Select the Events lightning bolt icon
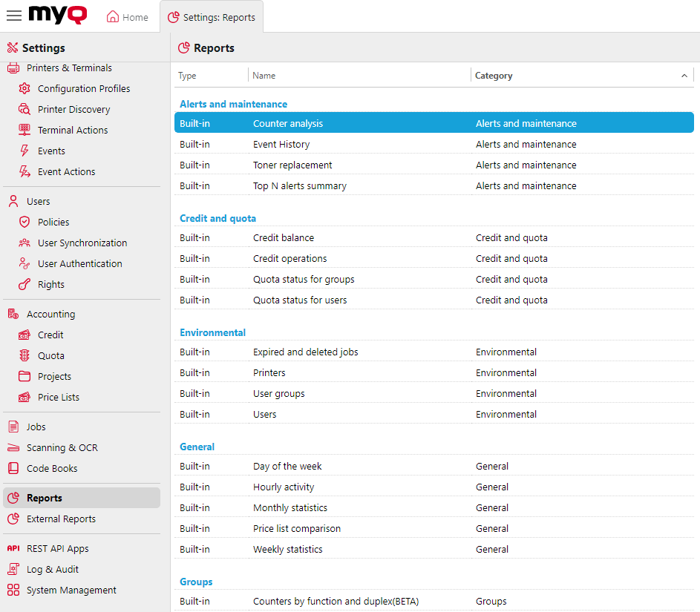Image resolution: width=700 pixels, height=612 pixels. [x=24, y=151]
